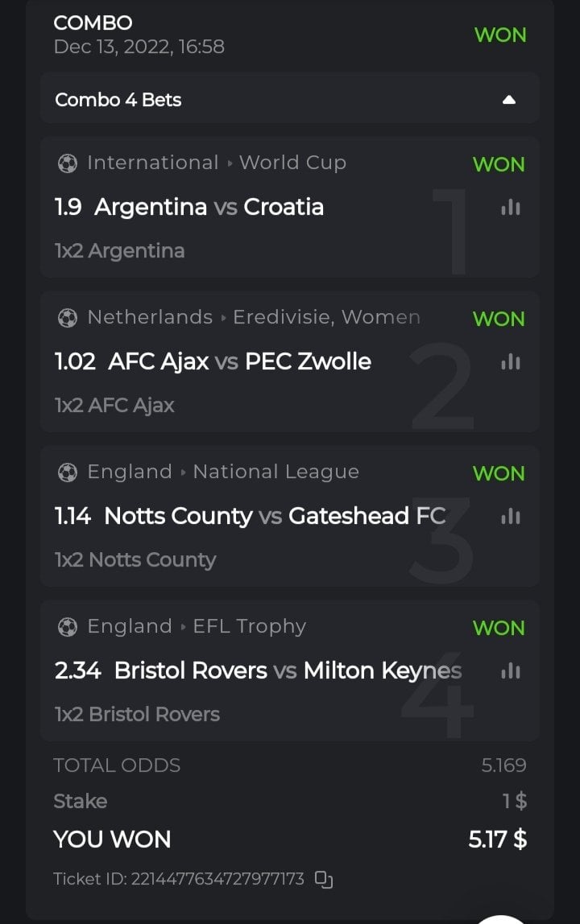
Task: Open the National League link
Action: click(x=275, y=472)
